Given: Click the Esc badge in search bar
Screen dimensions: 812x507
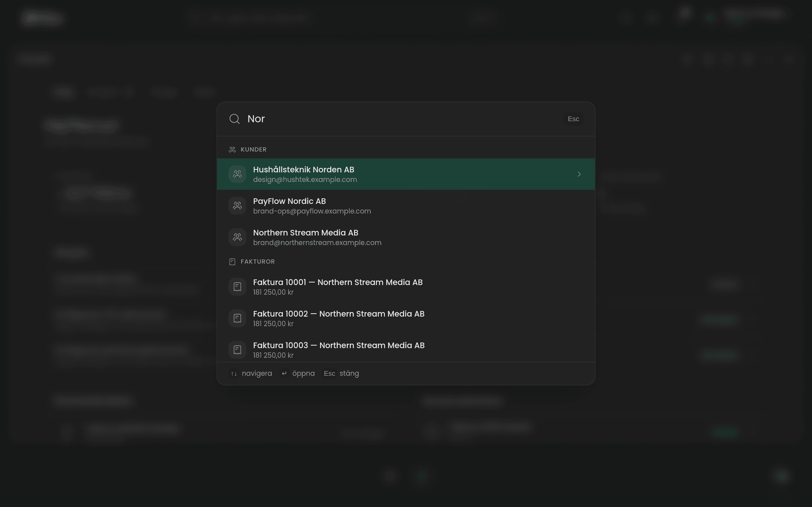Looking at the screenshot, I should tap(573, 119).
